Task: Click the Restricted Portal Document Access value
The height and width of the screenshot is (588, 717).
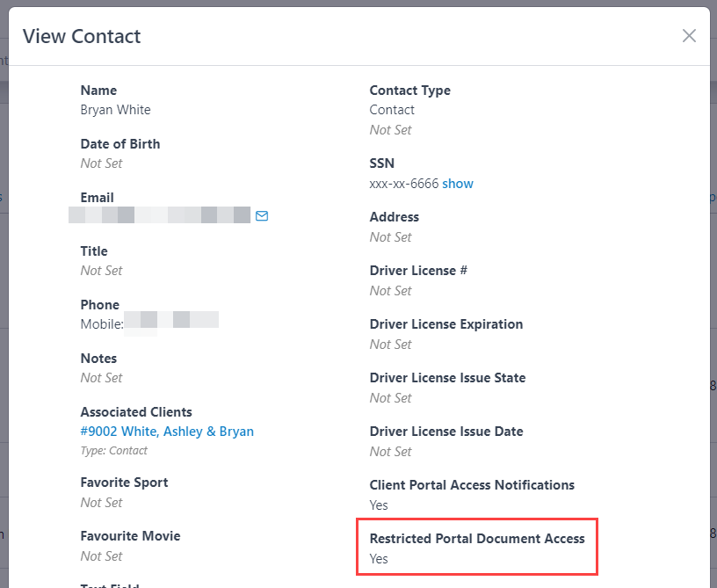Action: (x=378, y=558)
